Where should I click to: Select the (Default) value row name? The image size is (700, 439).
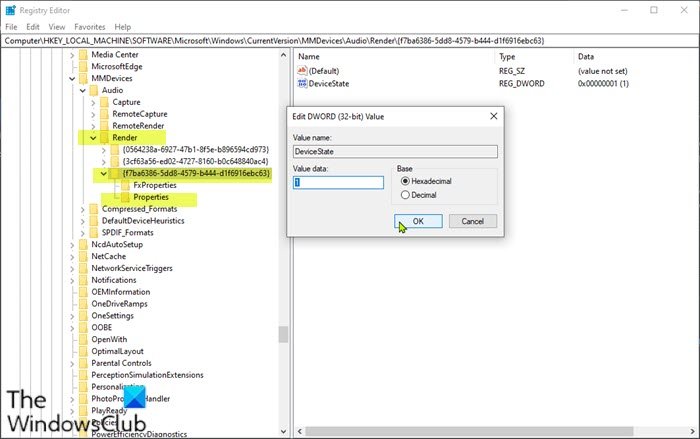pyautogui.click(x=324, y=71)
